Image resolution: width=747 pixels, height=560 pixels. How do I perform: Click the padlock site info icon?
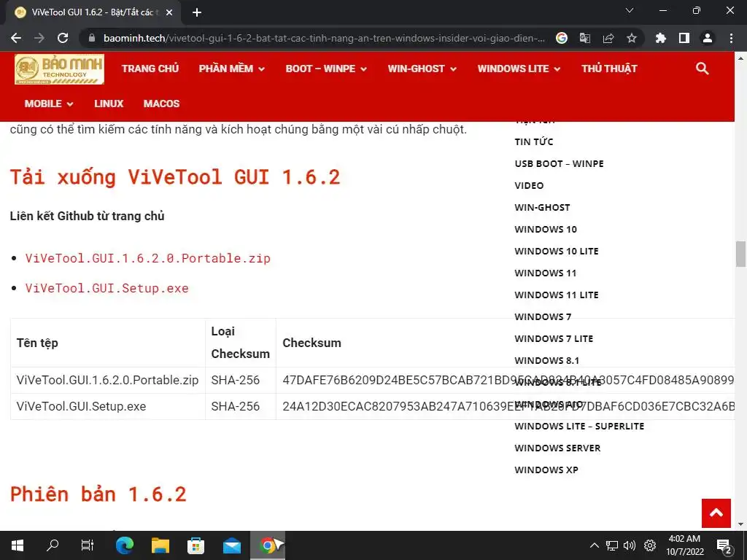click(92, 38)
